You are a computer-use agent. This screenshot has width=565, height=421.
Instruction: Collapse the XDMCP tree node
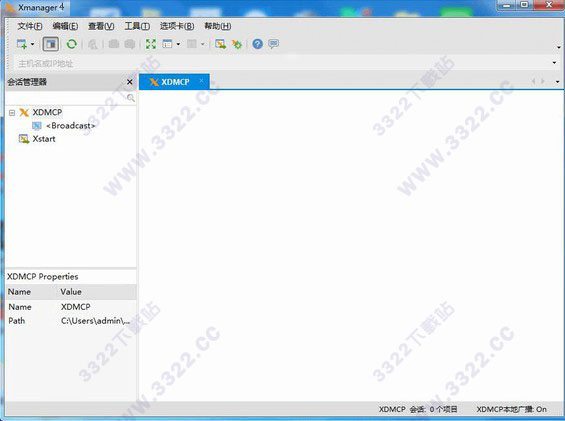[x=12, y=113]
